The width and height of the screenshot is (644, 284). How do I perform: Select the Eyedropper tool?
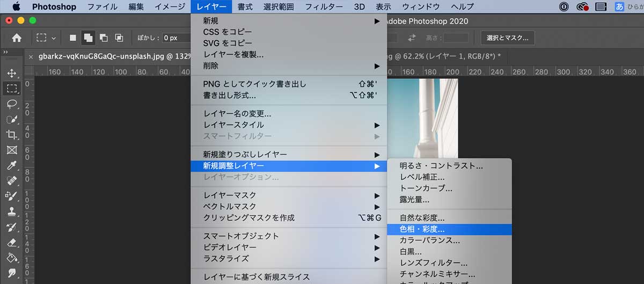[x=12, y=165]
